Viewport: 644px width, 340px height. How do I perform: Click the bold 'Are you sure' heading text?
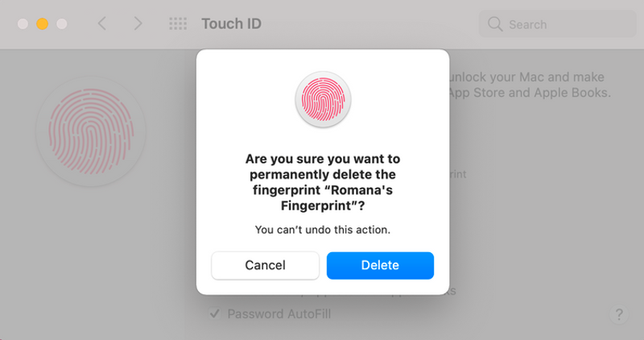click(323, 182)
